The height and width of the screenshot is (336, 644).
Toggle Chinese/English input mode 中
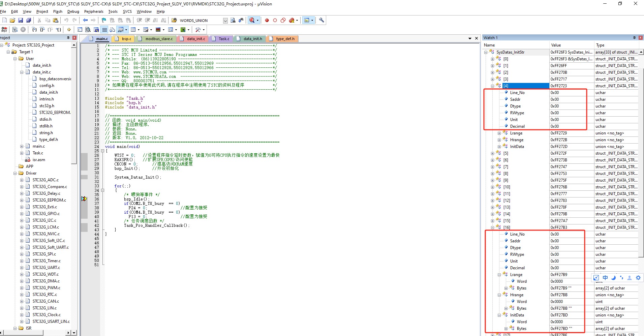(605, 278)
